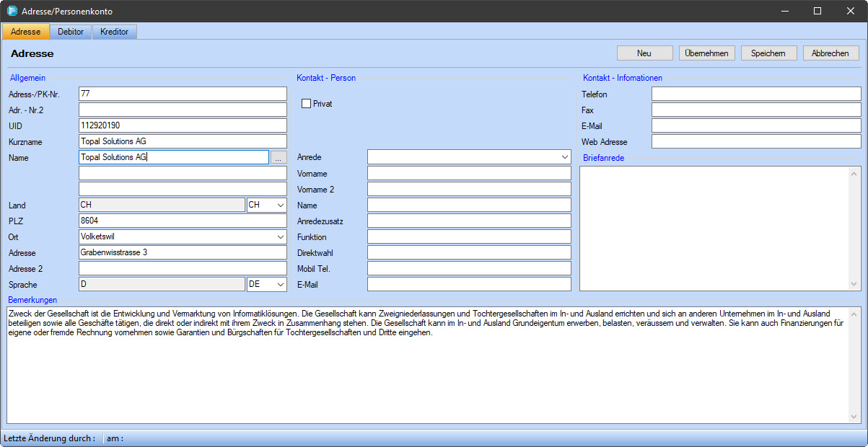Click the app icon in title bar
The image size is (868, 447).
pyautogui.click(x=12, y=12)
